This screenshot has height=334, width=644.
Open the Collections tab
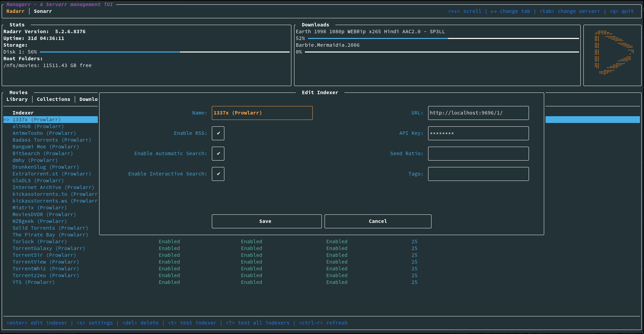[x=53, y=99]
